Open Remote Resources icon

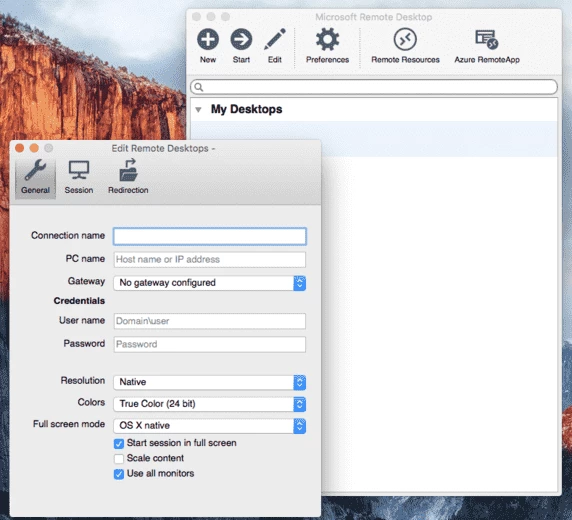[405, 39]
